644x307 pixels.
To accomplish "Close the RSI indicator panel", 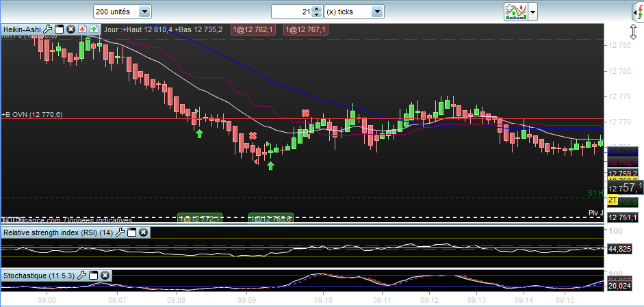I will coord(143,232).
